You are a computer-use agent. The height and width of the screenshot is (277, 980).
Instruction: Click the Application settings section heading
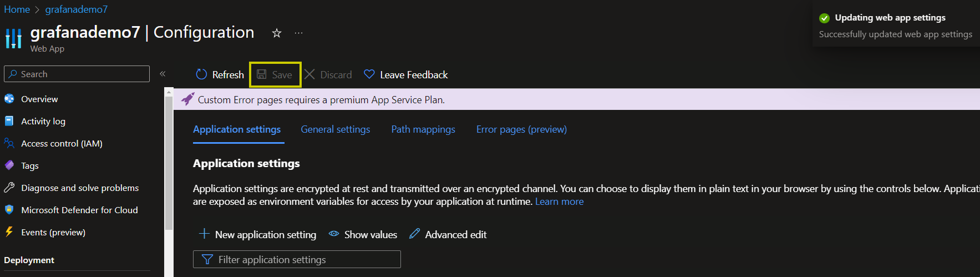246,163
